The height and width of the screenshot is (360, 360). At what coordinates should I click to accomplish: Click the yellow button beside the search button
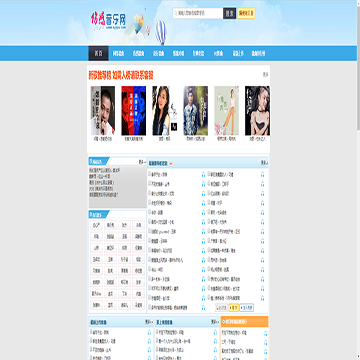pyautogui.click(x=246, y=13)
